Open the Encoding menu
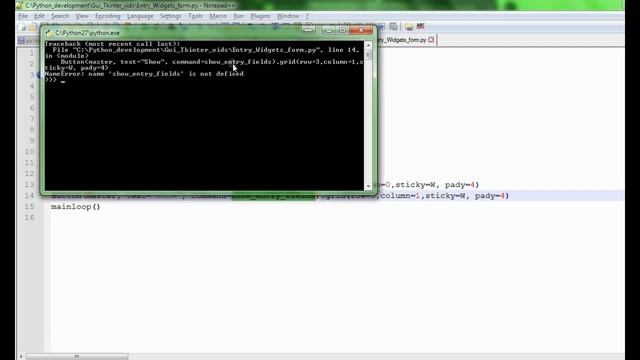The width and height of the screenshot is (640, 360). point(108,16)
